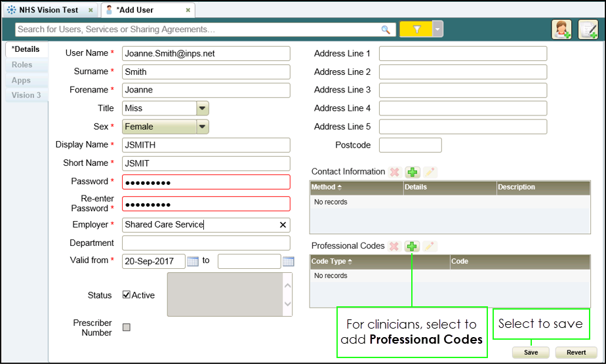Click the add new user icon

[x=561, y=30]
